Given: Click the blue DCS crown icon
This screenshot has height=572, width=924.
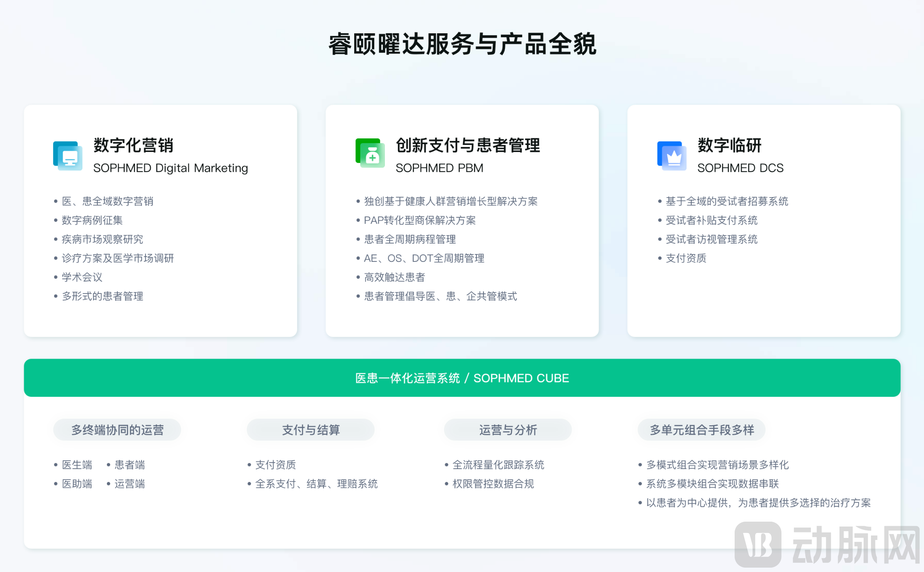Looking at the screenshot, I should tap(672, 155).
